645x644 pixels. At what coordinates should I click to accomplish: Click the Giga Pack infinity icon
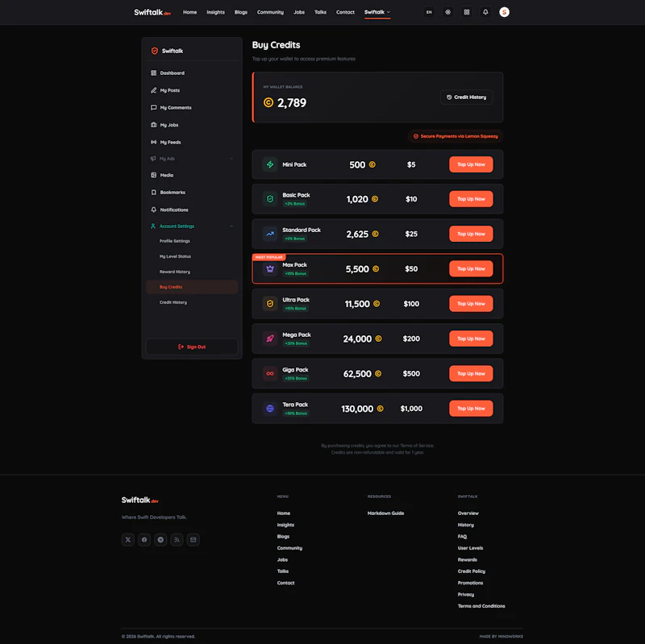(x=270, y=374)
